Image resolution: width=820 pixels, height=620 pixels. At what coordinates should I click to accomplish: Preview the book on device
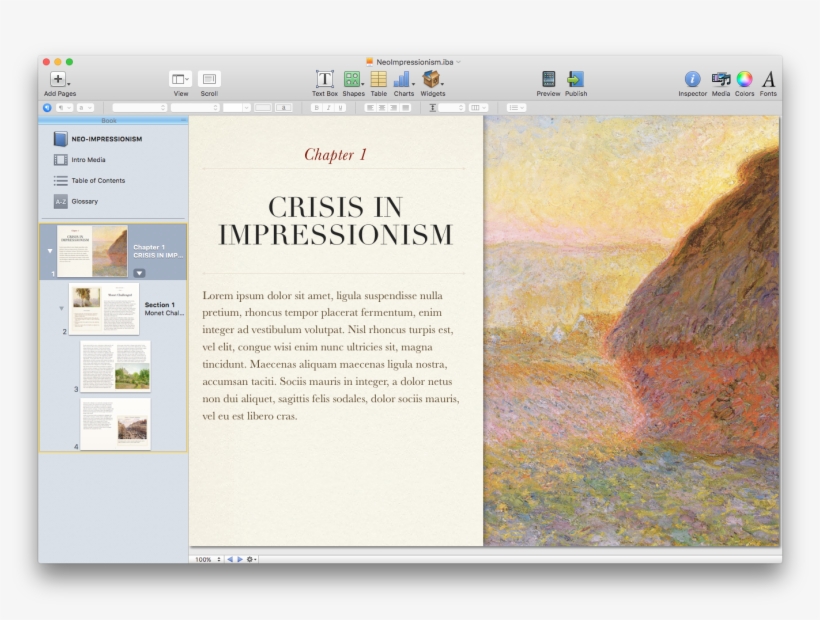[x=547, y=78]
